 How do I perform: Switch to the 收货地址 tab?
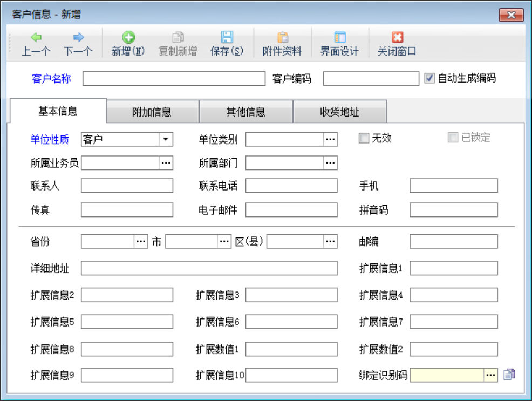click(339, 112)
